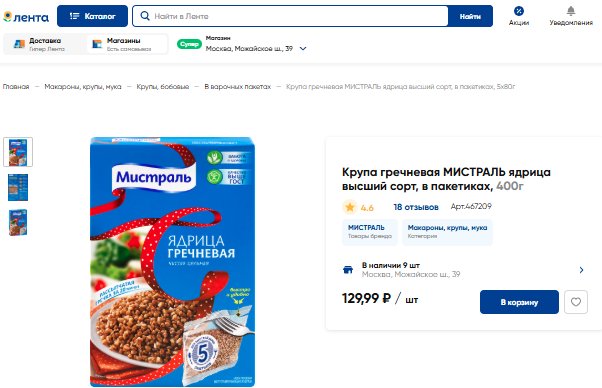
Task: Open the Уведомления bell icon
Action: (571, 11)
